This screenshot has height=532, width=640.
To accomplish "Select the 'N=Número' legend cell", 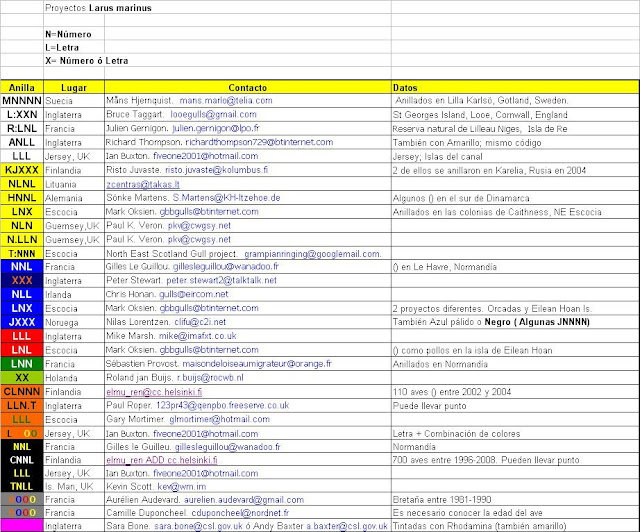I will 74,34.
